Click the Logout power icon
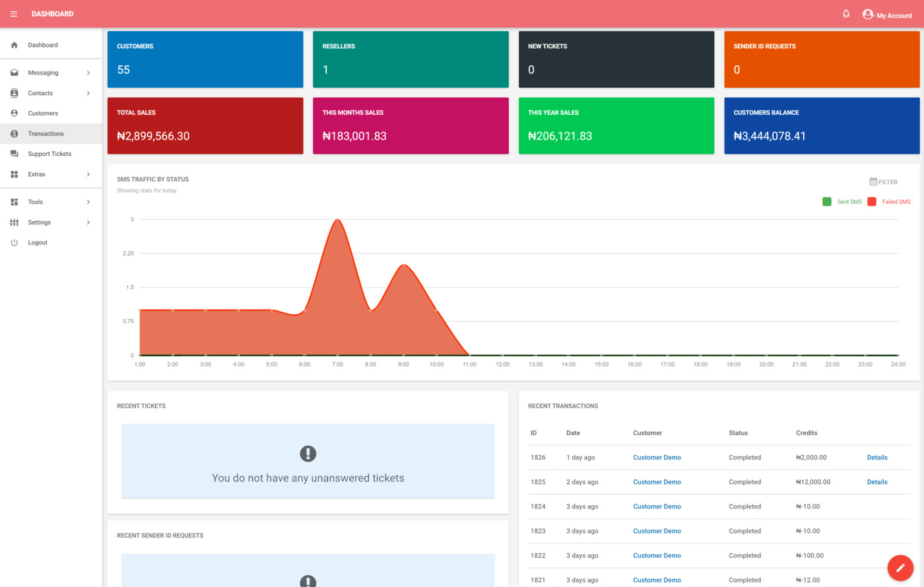Viewport: 924px width, 587px height. [x=15, y=243]
